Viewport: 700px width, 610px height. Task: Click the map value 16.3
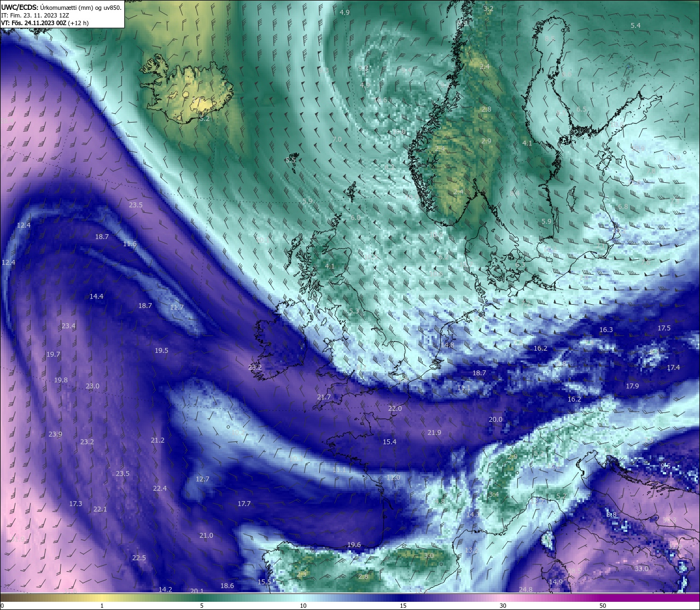click(606, 330)
